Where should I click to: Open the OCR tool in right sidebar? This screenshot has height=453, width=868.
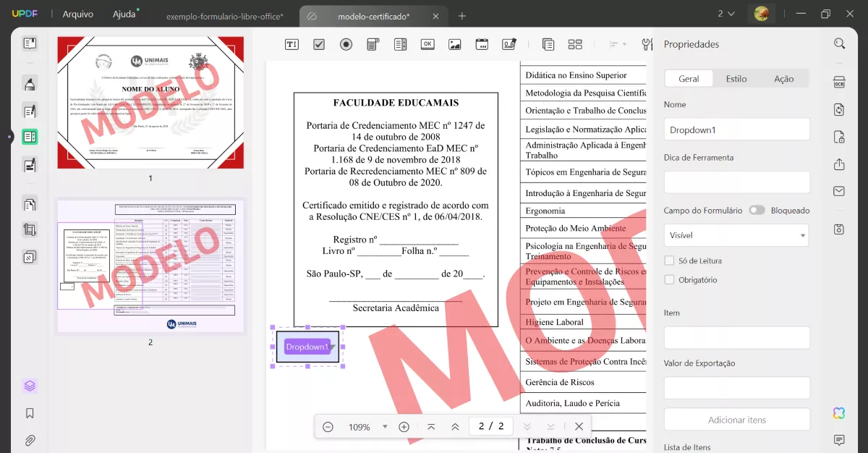838,82
